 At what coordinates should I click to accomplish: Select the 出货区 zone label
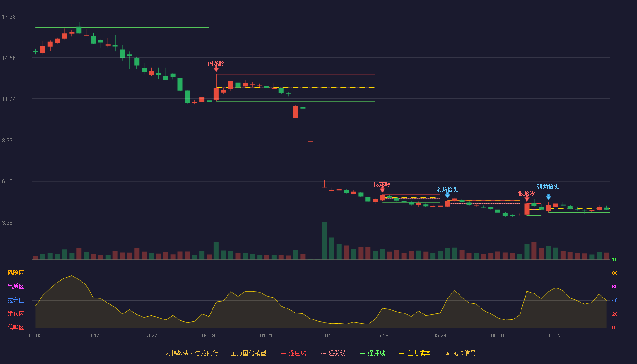click(x=15, y=287)
